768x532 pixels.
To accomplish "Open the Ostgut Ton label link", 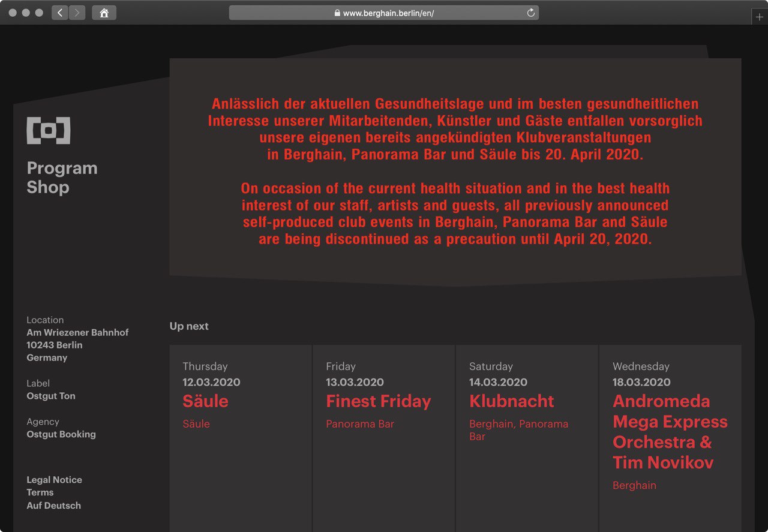I will click(51, 396).
